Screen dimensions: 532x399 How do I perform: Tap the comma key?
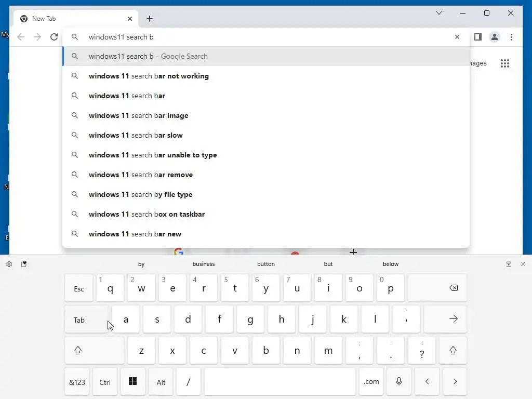tap(360, 350)
